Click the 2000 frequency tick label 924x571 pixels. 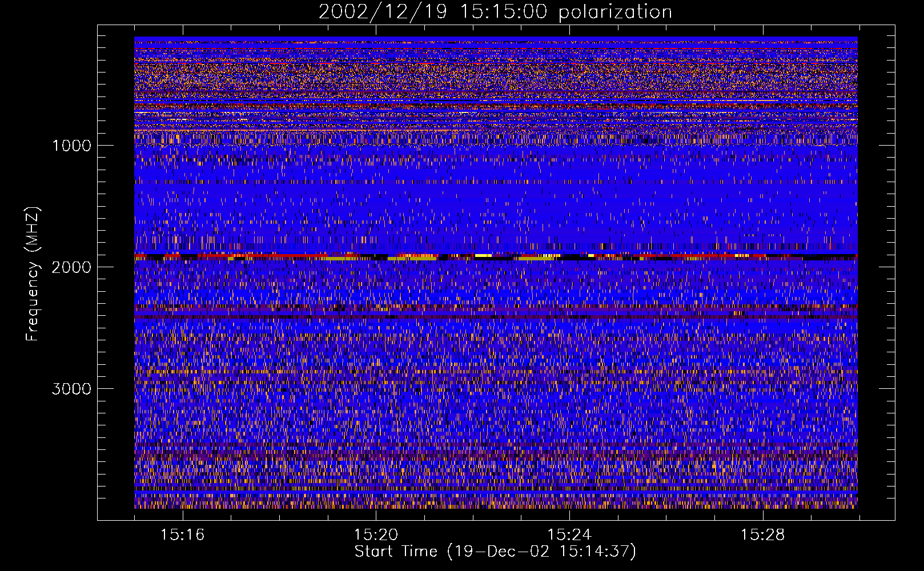click(71, 267)
